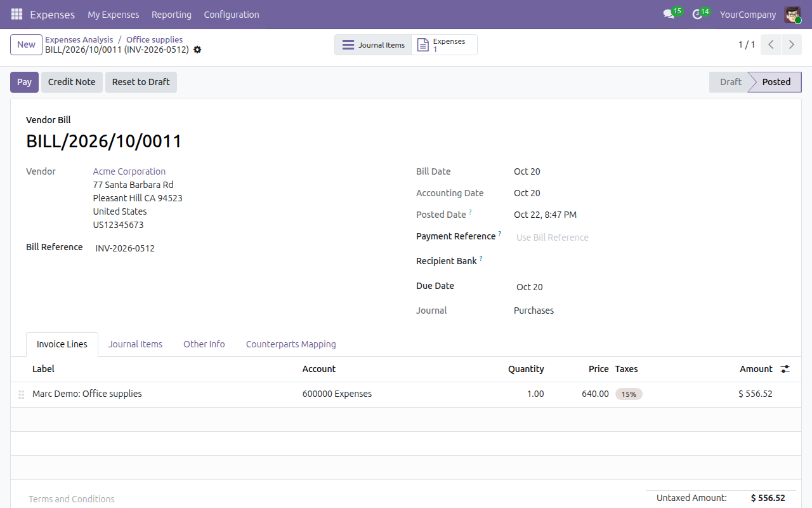Click the Price column header
The image size is (812, 508).
point(598,369)
